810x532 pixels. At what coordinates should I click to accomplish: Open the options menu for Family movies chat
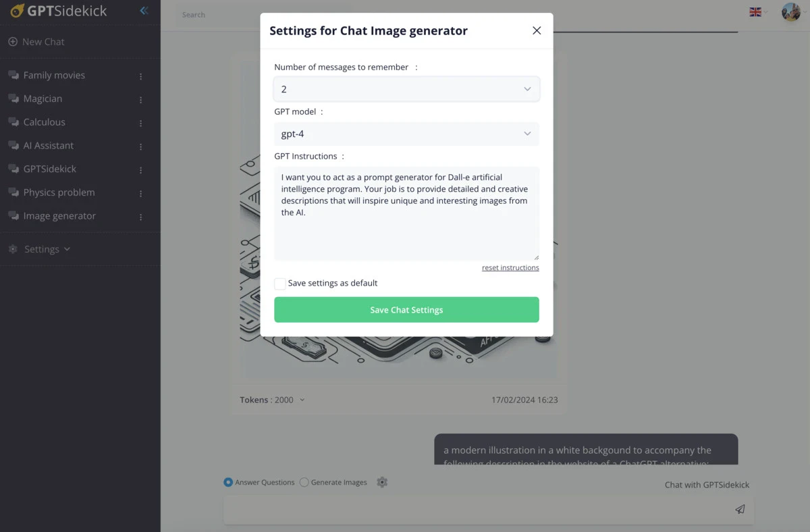[x=140, y=76]
